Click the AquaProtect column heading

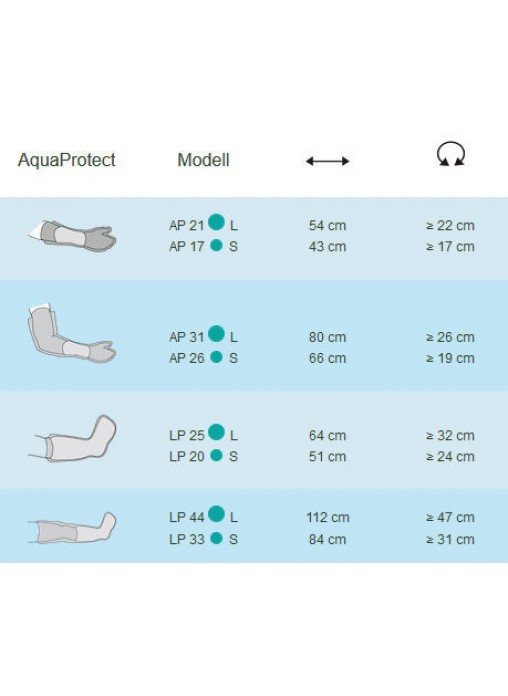point(67,160)
